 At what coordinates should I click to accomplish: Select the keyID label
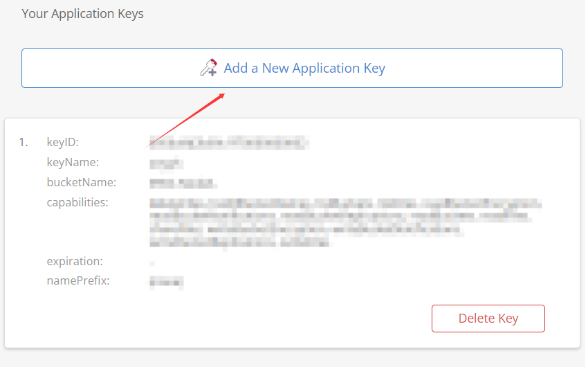(63, 143)
